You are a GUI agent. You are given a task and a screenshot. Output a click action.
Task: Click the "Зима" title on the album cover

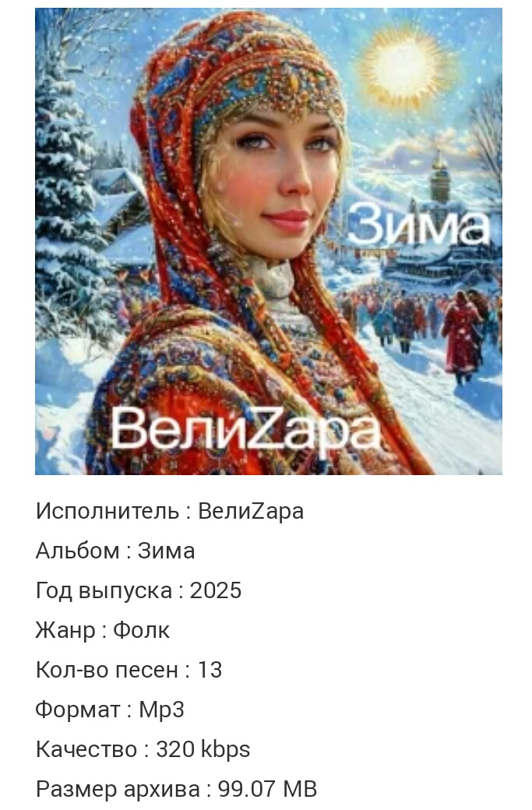(x=418, y=224)
